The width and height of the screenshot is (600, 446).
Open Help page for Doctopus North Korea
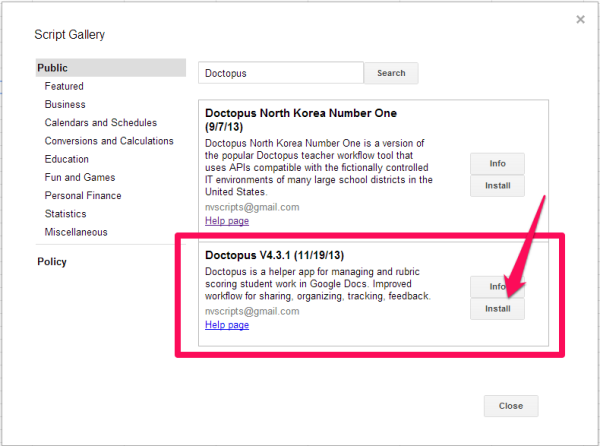point(227,221)
